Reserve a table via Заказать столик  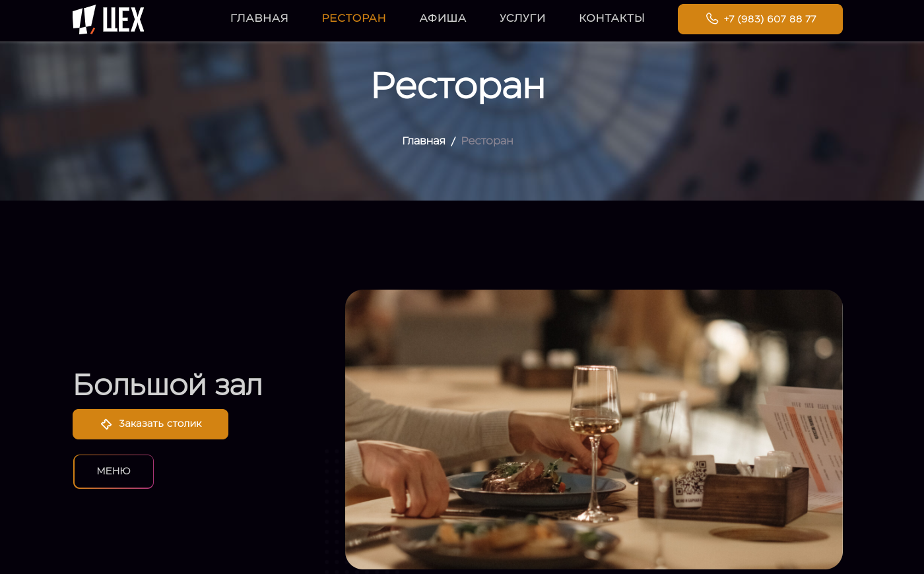pyautogui.click(x=150, y=424)
